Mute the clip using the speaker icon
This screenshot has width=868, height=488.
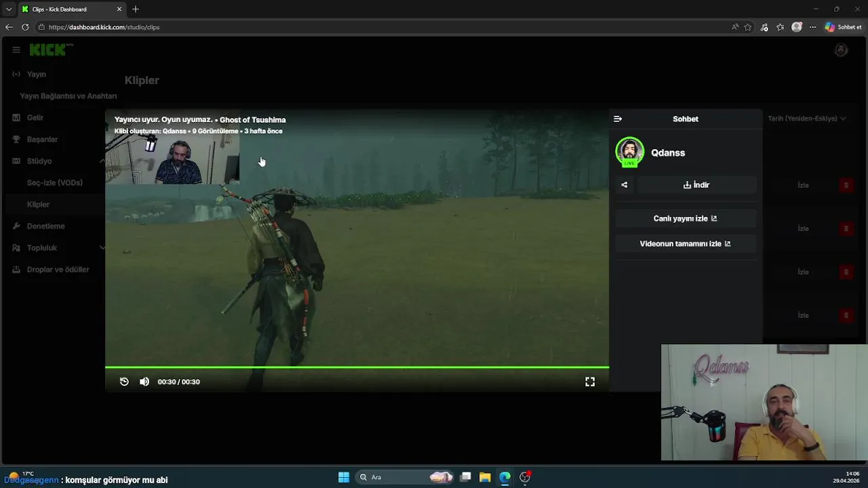(144, 382)
